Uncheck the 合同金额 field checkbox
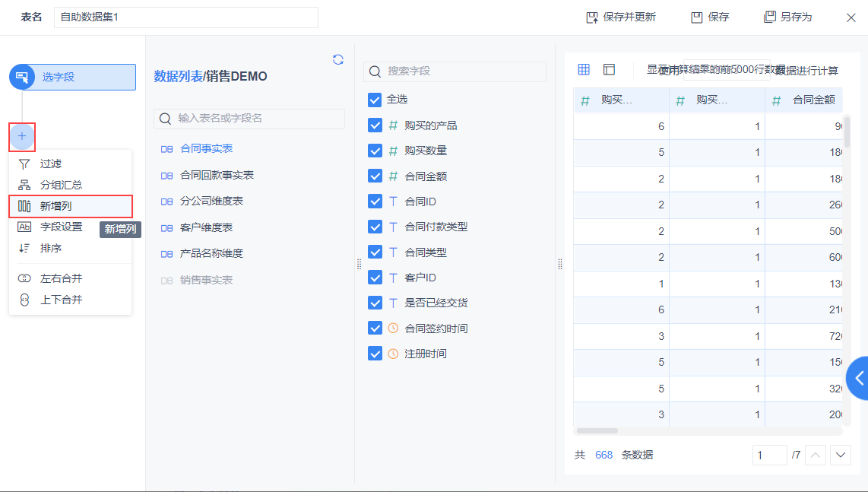868x492 pixels. (375, 176)
